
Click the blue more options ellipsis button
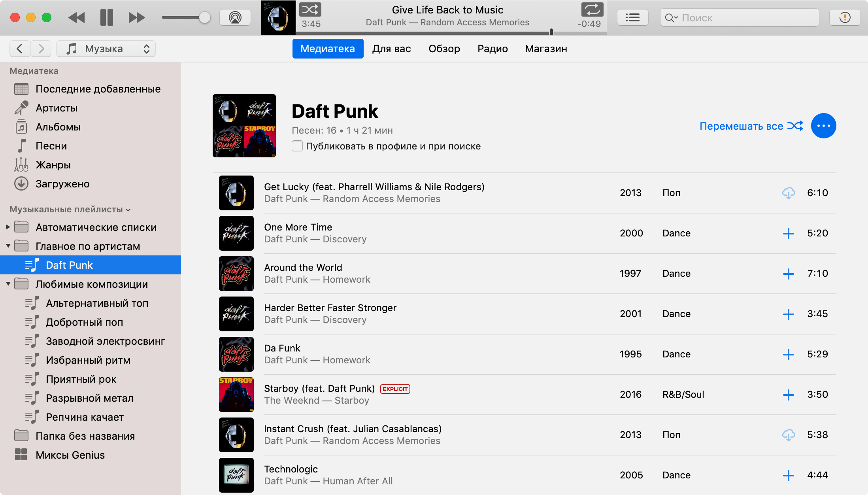click(x=823, y=126)
